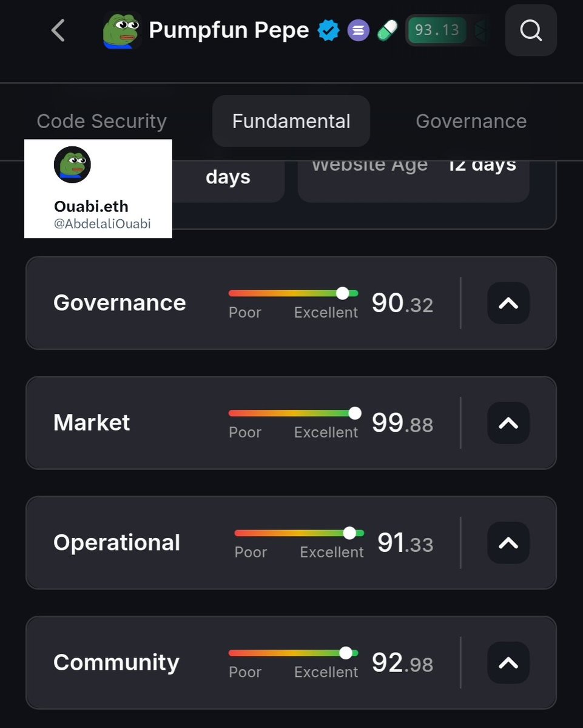Screen dimensions: 583x728
Task: Switch to the Code Security tab
Action: 101,121
